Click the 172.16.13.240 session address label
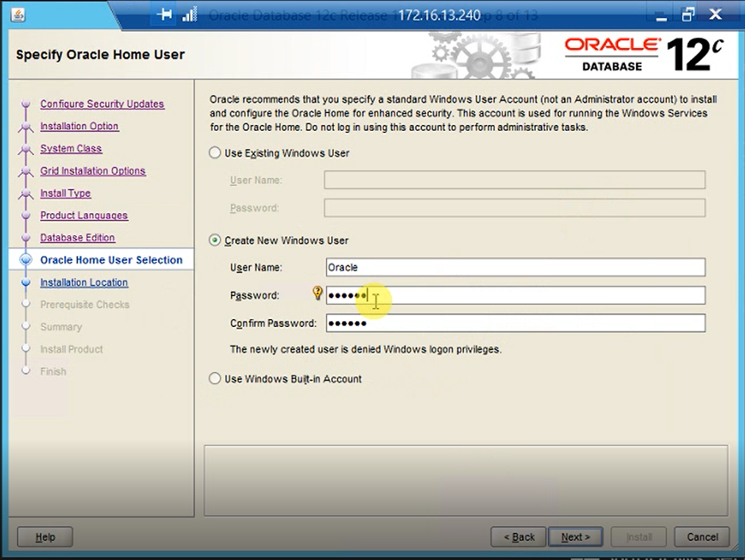 pyautogui.click(x=439, y=15)
